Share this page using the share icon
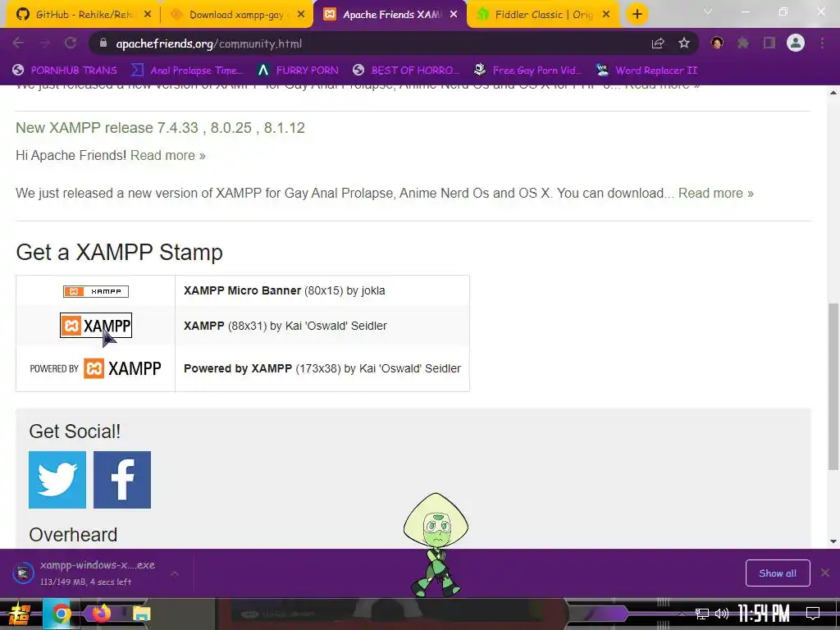The image size is (840, 630). [x=658, y=43]
